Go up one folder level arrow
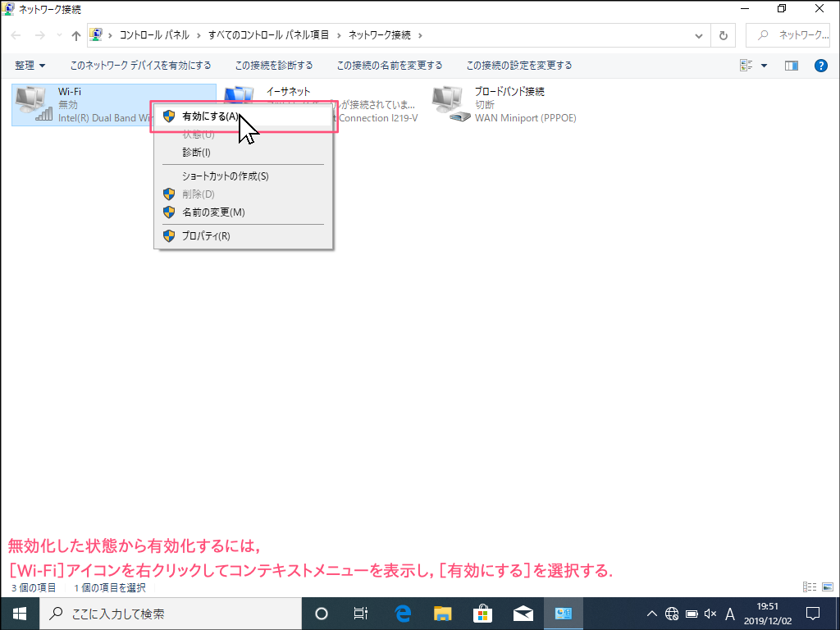The width and height of the screenshot is (840, 630). [x=76, y=35]
